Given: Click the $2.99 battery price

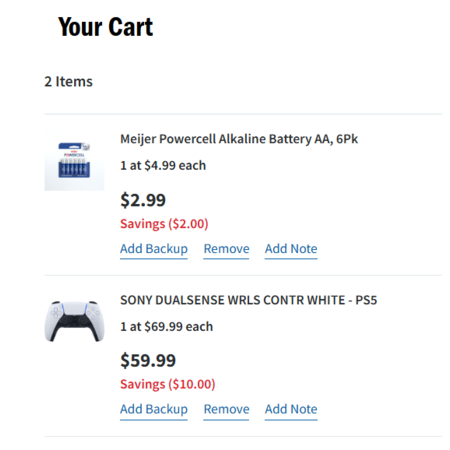Looking at the screenshot, I should point(143,200).
